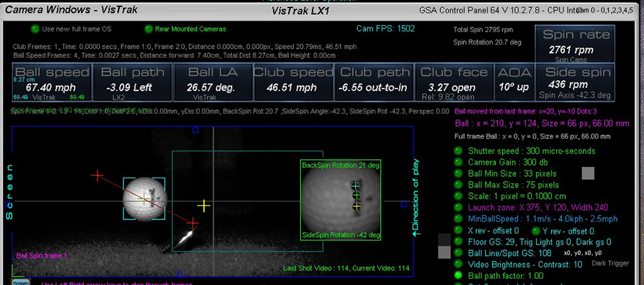Click the Dark Trigger label
Screen dimensions: 644x285
[x=610, y=263]
